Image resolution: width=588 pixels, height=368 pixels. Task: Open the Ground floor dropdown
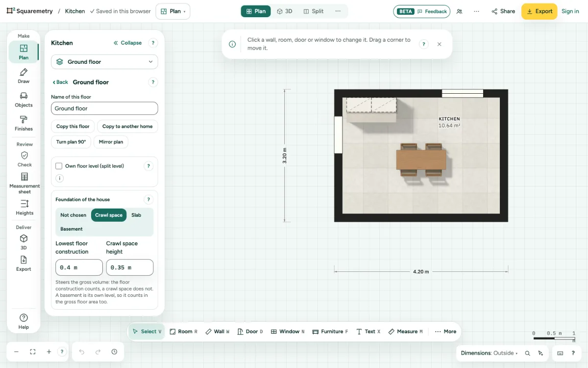pos(104,62)
